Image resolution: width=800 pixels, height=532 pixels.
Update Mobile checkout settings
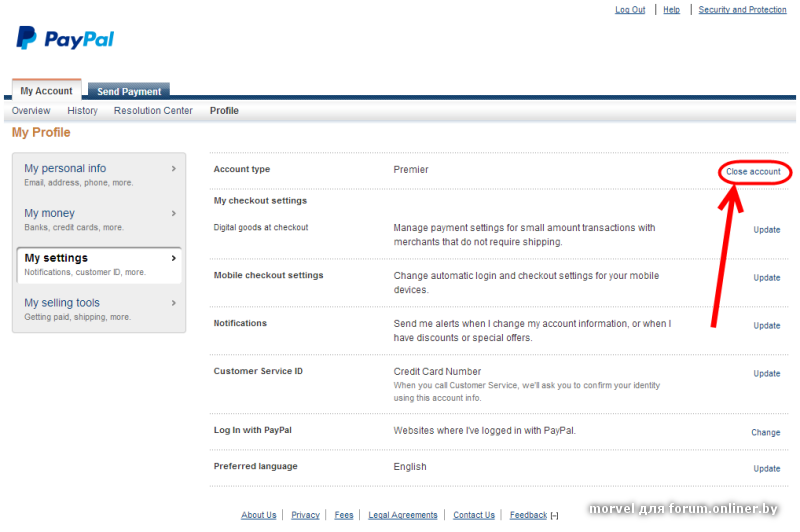tap(767, 278)
